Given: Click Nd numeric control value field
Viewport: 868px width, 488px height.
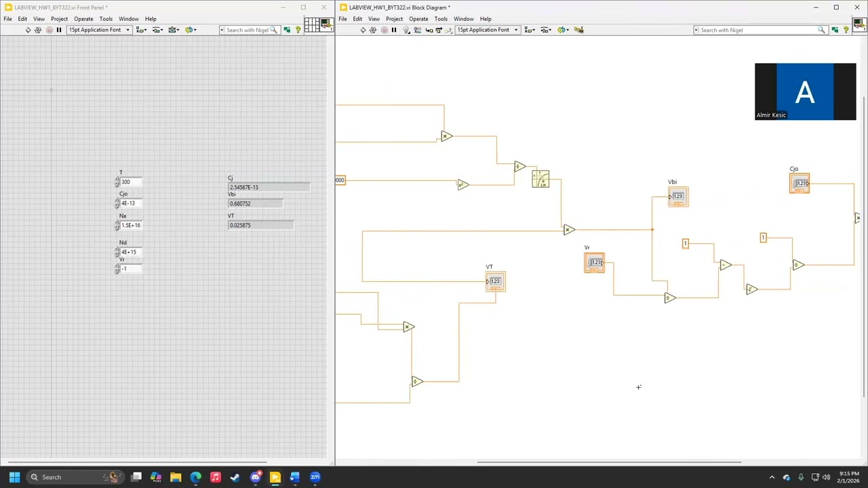Looking at the screenshot, I should 131,252.
